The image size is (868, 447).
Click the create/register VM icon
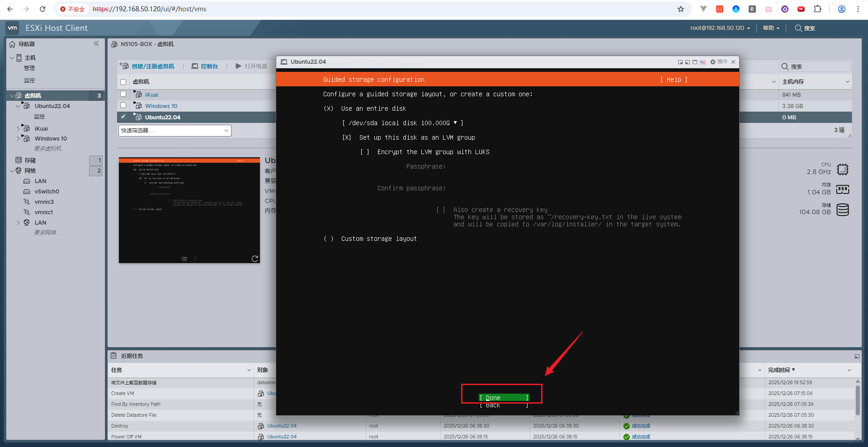[124, 66]
